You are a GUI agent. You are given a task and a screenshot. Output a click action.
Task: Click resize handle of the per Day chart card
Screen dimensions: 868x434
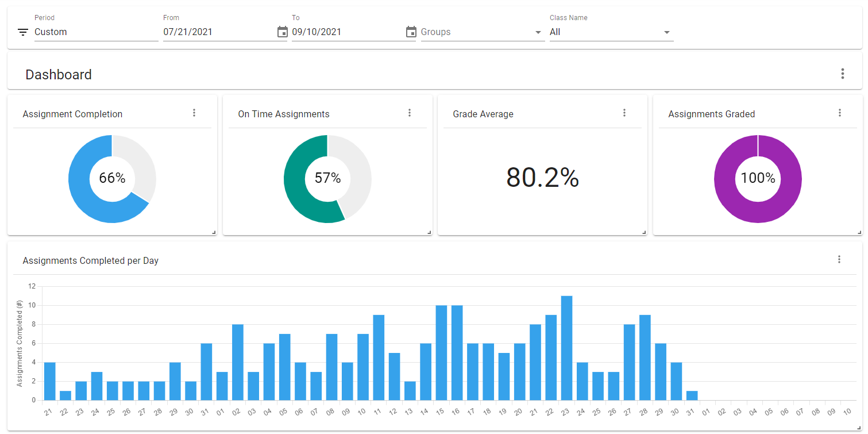point(859,428)
